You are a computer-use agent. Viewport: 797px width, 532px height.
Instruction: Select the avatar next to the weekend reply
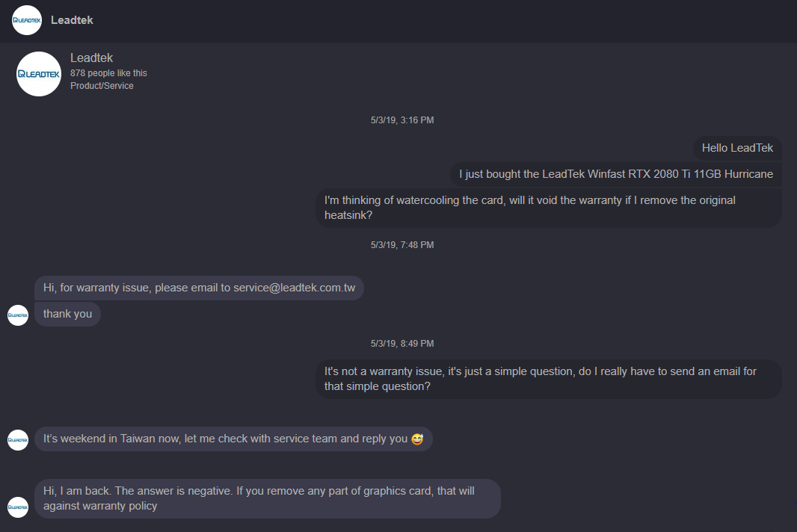(x=17, y=440)
